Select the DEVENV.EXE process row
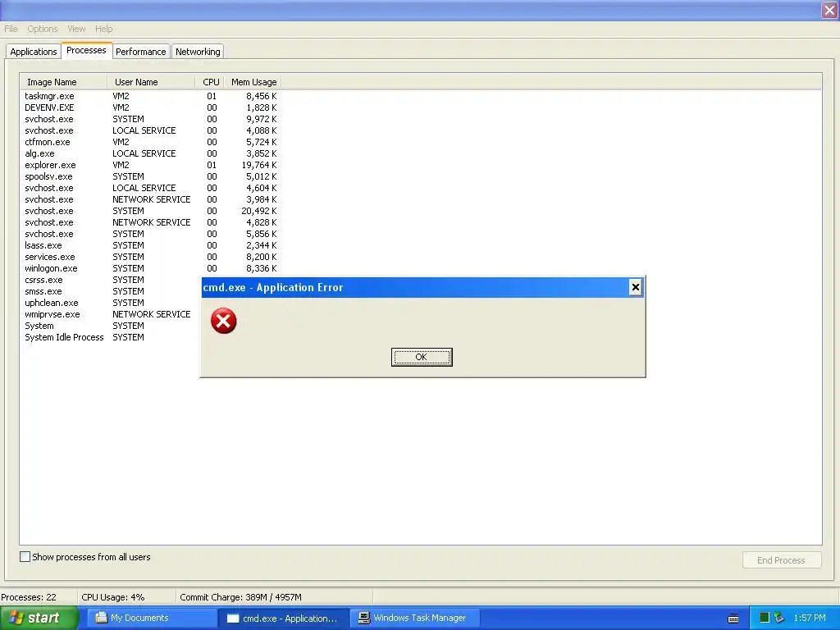Image resolution: width=840 pixels, height=630 pixels. pyautogui.click(x=151, y=107)
